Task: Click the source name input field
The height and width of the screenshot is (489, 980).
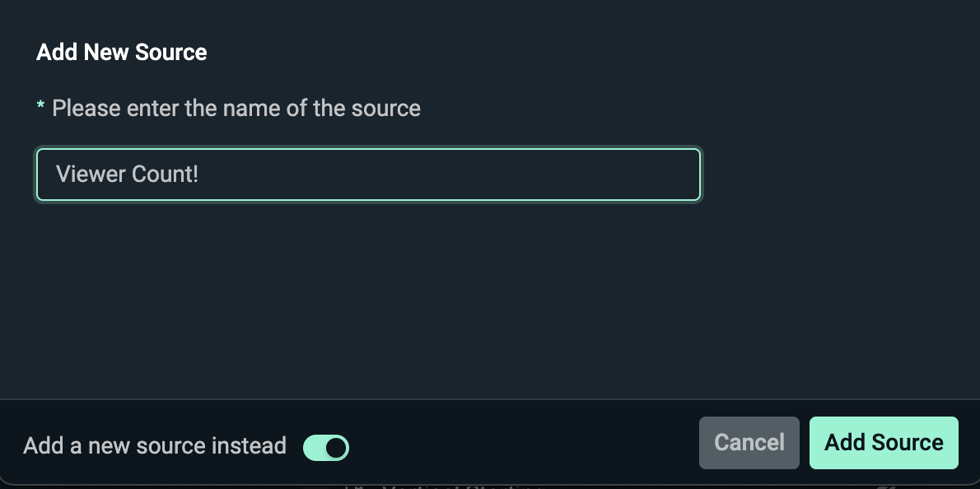Action: (x=368, y=175)
